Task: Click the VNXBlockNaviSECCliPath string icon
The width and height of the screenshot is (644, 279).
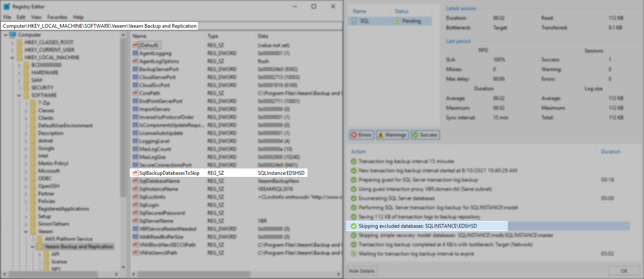Action: (135, 245)
